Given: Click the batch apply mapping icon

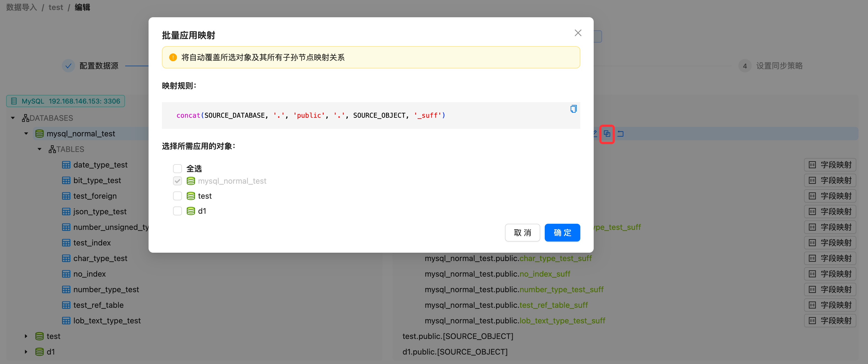Looking at the screenshot, I should point(607,134).
